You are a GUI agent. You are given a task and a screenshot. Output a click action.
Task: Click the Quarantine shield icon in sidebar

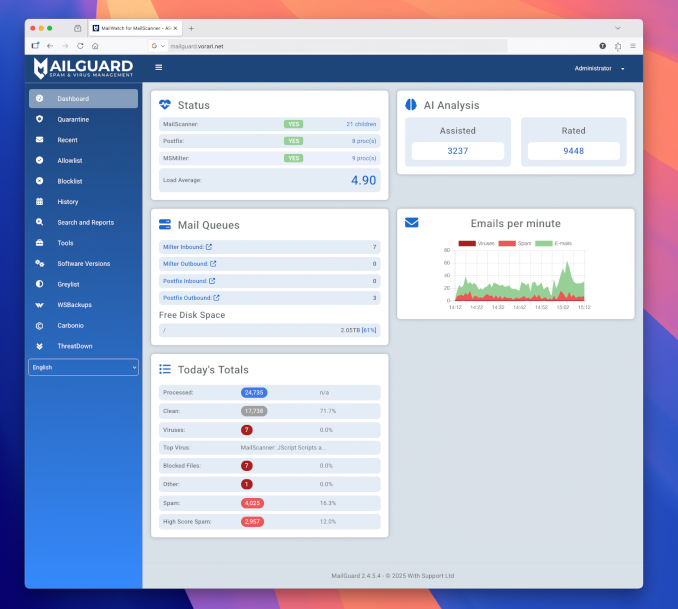pos(39,119)
